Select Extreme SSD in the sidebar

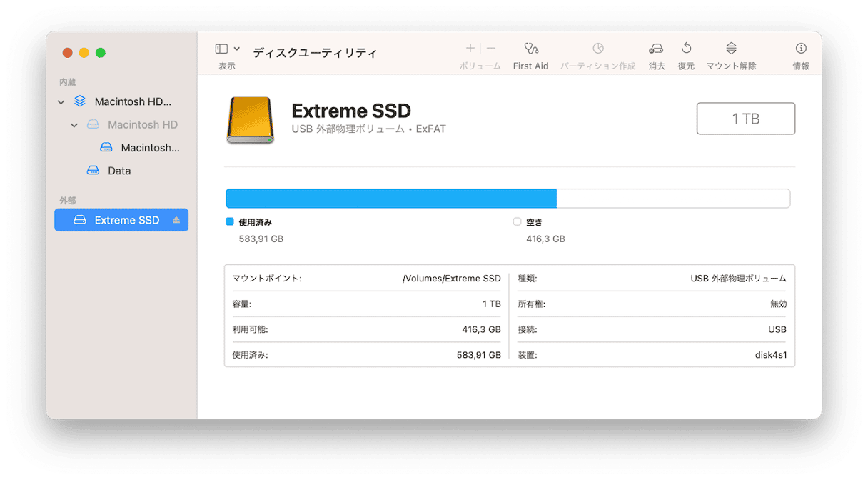(x=121, y=220)
